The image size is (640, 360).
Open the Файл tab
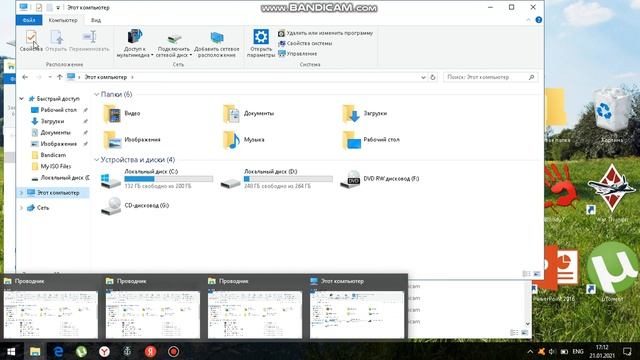[29, 20]
